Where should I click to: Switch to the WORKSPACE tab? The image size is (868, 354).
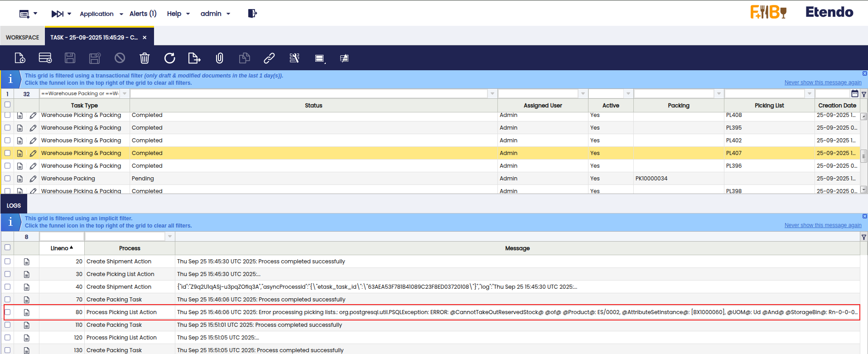[23, 37]
